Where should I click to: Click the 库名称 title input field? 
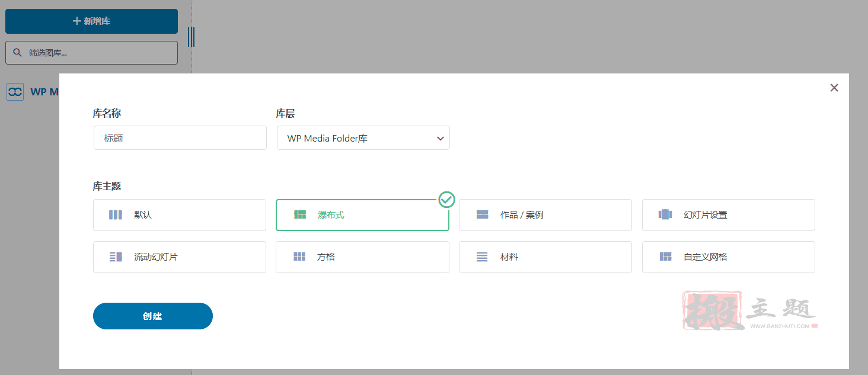[180, 137]
